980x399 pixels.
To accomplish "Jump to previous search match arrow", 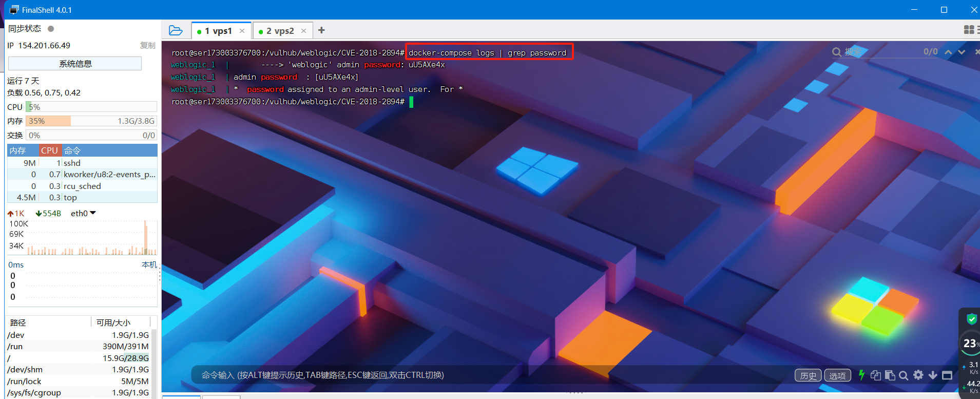I will [x=948, y=52].
